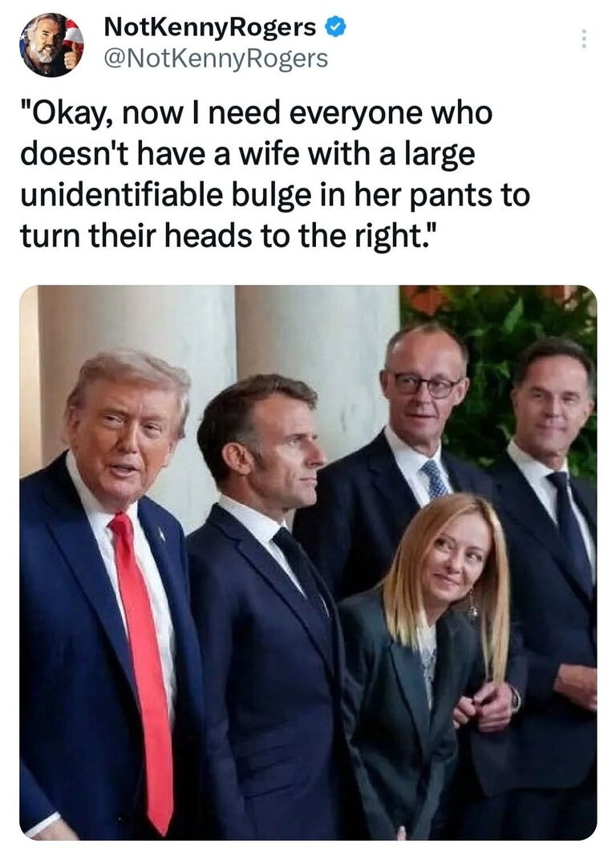The width and height of the screenshot is (616, 848).
Task: Open the @NotKennyRogers handle link
Action: [216, 58]
